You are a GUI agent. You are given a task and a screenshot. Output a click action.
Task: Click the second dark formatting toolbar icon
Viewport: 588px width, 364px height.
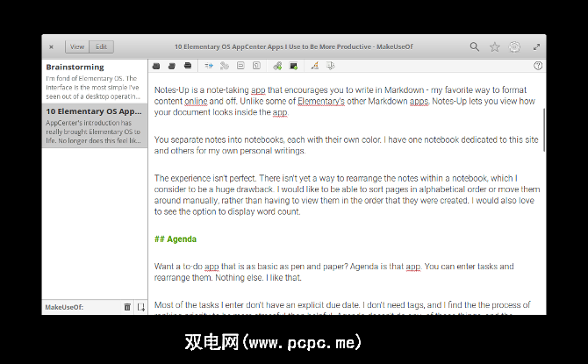click(172, 66)
